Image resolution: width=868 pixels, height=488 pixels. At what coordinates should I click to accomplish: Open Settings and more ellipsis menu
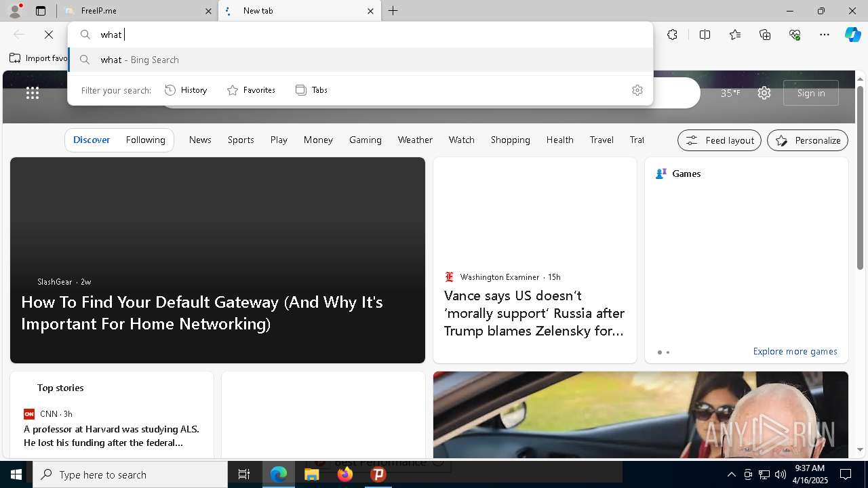tap(825, 35)
